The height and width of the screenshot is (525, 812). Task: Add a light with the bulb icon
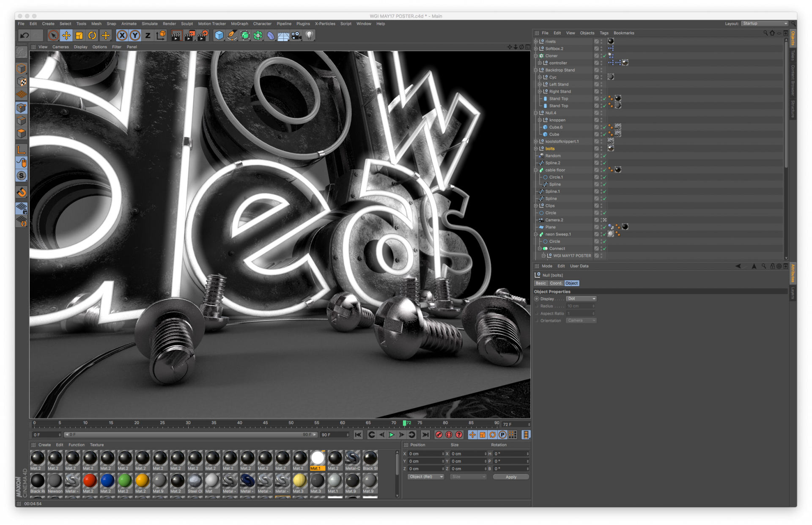(310, 36)
